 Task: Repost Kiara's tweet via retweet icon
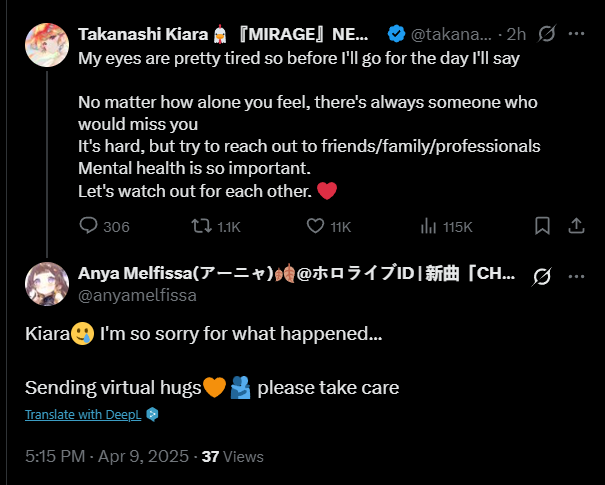coord(200,226)
